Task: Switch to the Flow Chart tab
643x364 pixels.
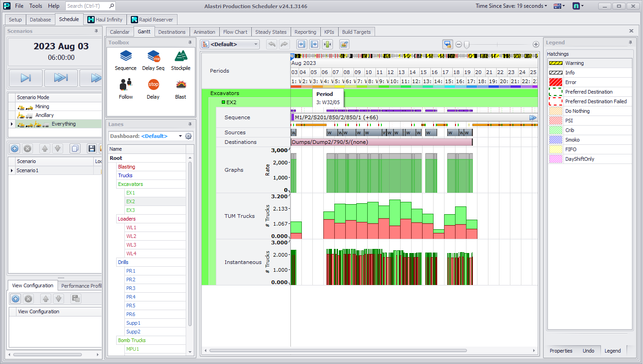Action: pos(235,32)
